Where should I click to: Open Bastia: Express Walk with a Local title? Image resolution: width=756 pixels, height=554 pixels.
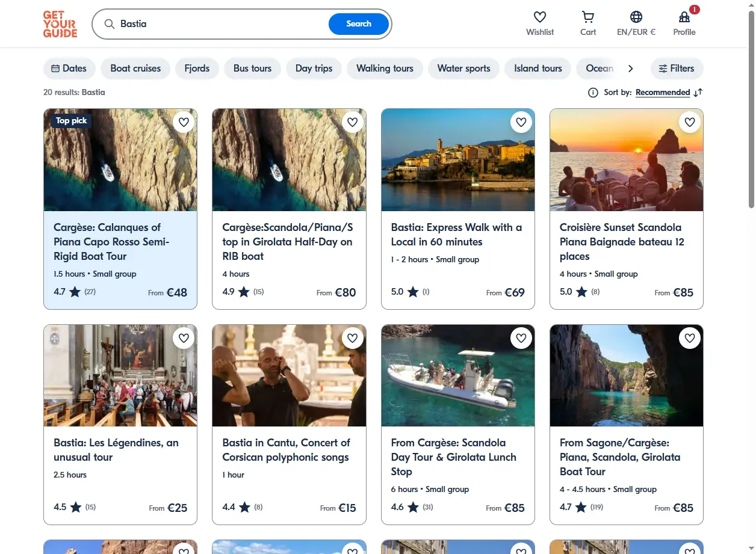click(456, 235)
